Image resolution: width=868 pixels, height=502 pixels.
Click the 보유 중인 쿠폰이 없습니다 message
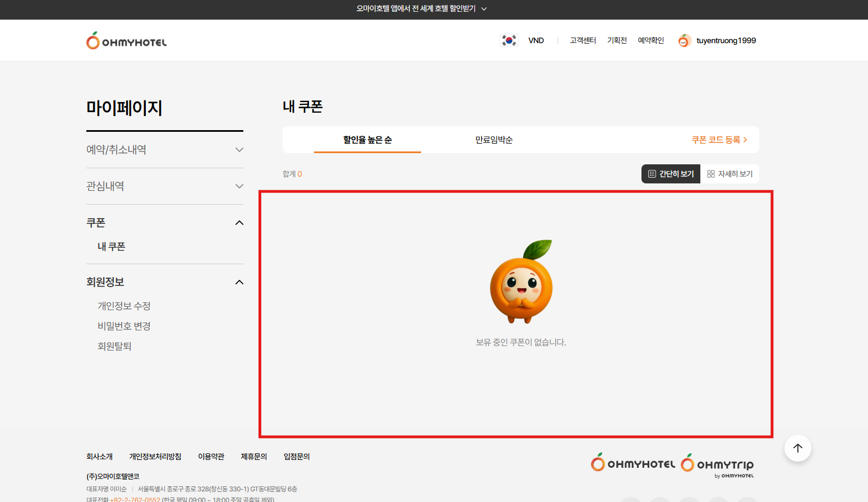pos(521,342)
